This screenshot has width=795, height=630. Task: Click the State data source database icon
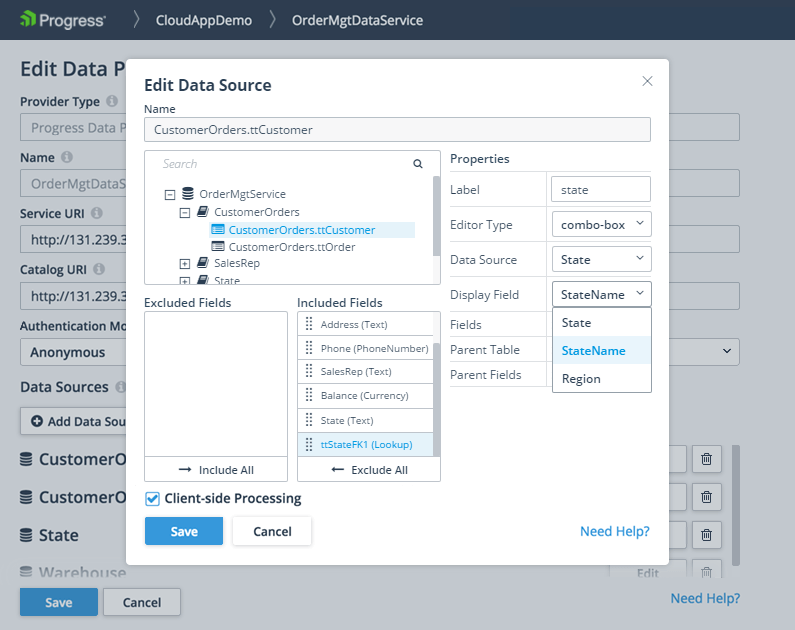pyautogui.click(x=26, y=535)
